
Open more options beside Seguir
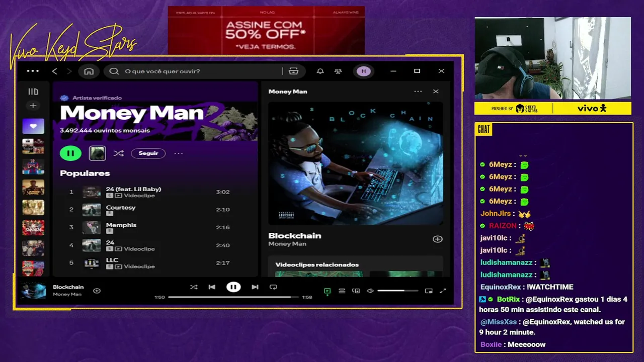pyautogui.click(x=179, y=153)
